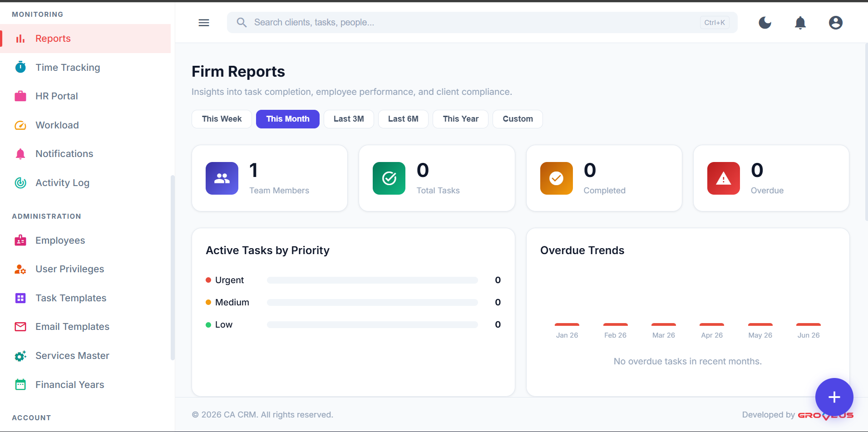Viewport: 868px width, 432px height.
Task: Click the Firm Reports heading
Action: pos(238,72)
